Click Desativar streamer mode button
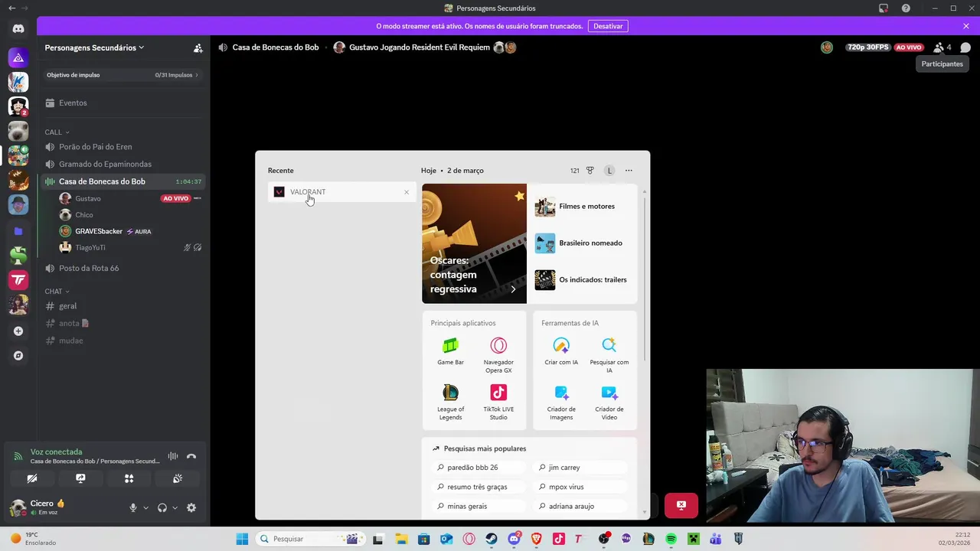 tap(608, 26)
